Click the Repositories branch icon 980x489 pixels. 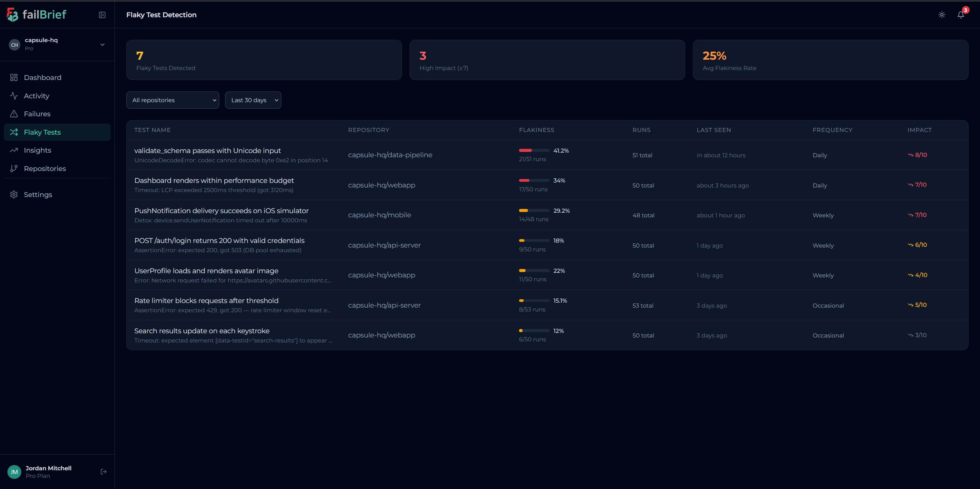tap(14, 168)
